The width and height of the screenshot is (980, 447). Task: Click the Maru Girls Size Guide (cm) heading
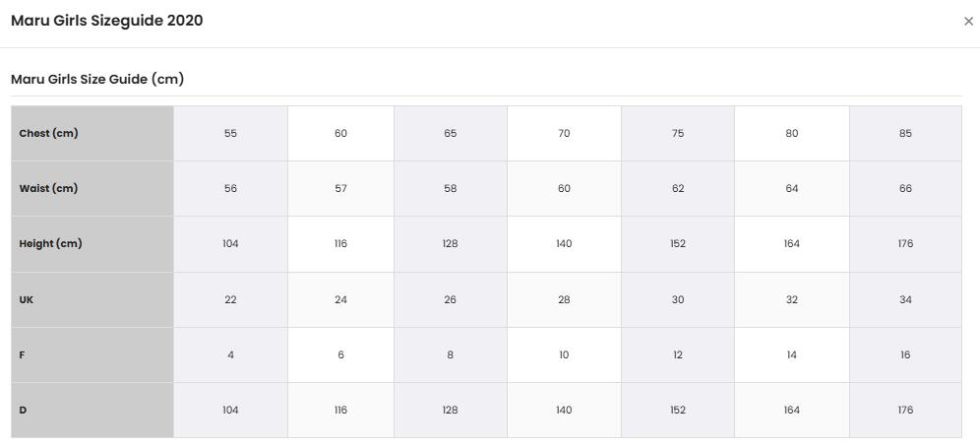click(97, 80)
